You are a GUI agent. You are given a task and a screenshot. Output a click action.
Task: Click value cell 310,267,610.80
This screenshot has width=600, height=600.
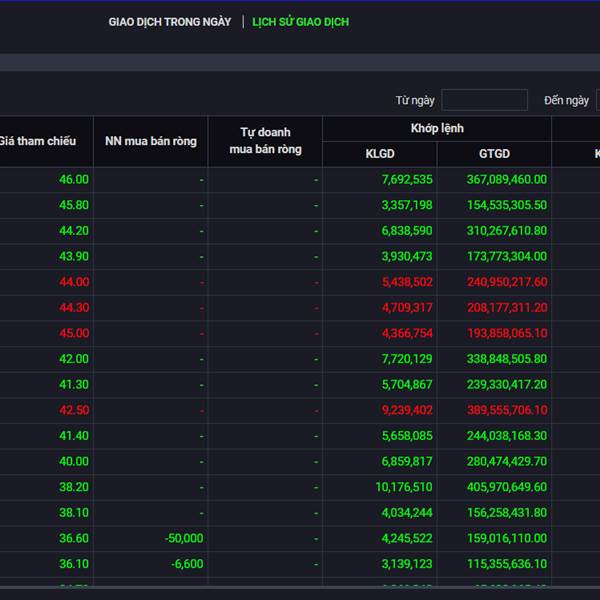pyautogui.click(x=507, y=231)
